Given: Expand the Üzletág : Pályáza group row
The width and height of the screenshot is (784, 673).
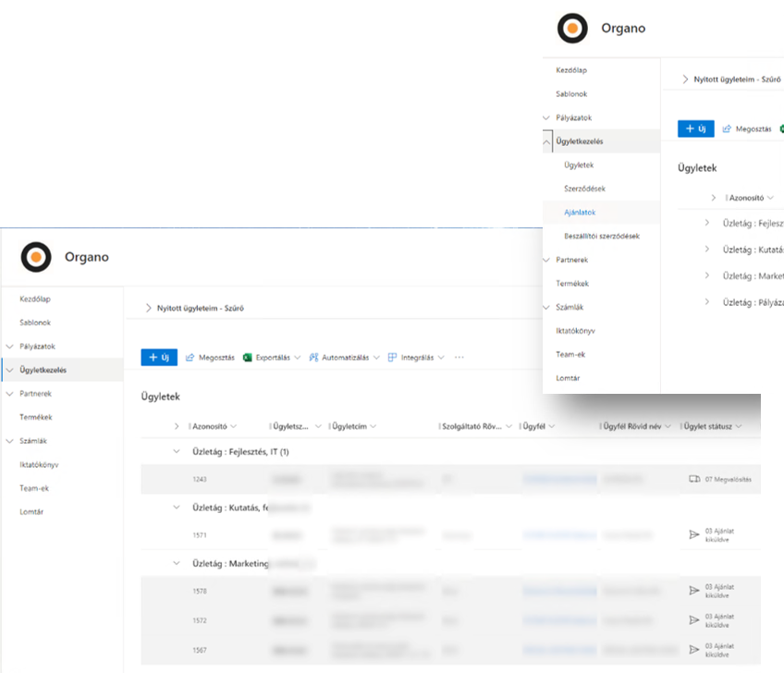Looking at the screenshot, I should [707, 301].
